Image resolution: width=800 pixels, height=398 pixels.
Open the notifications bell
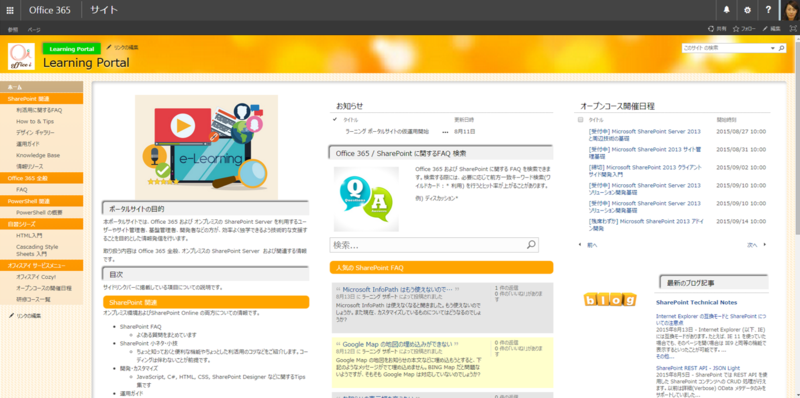[x=727, y=10]
